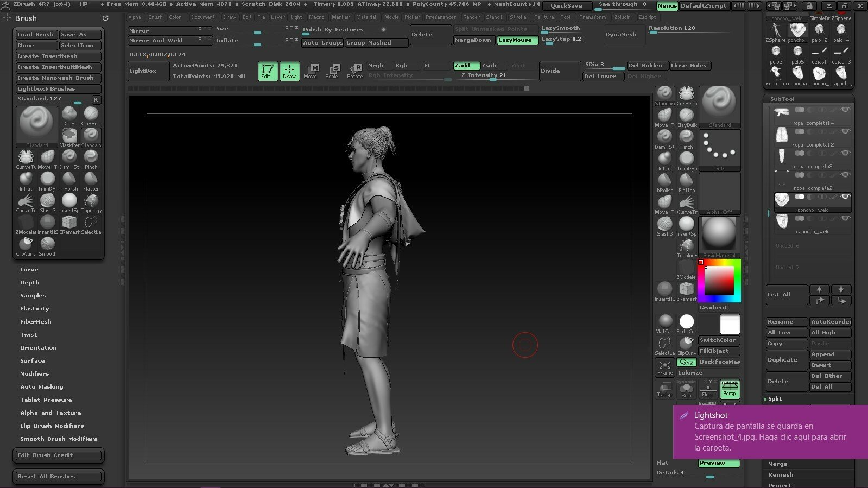
Task: Select the cejas1 tool thumbnail
Action: pyautogui.click(x=819, y=54)
